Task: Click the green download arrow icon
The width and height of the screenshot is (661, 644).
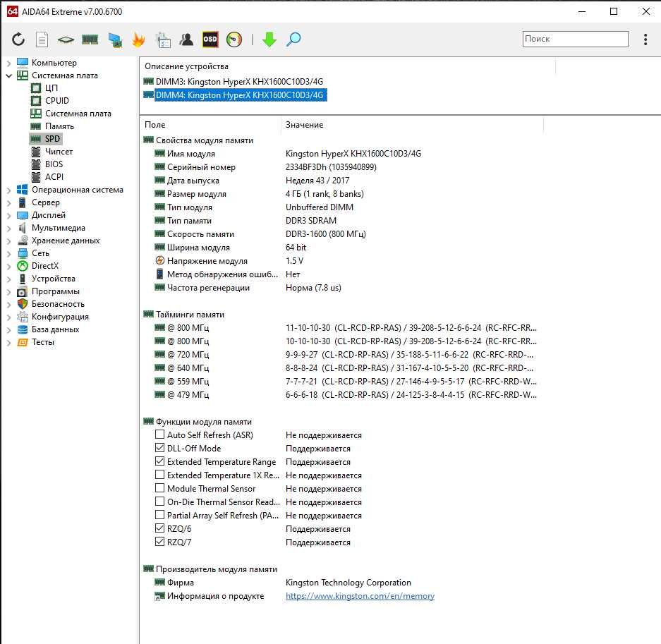Action: (269, 40)
